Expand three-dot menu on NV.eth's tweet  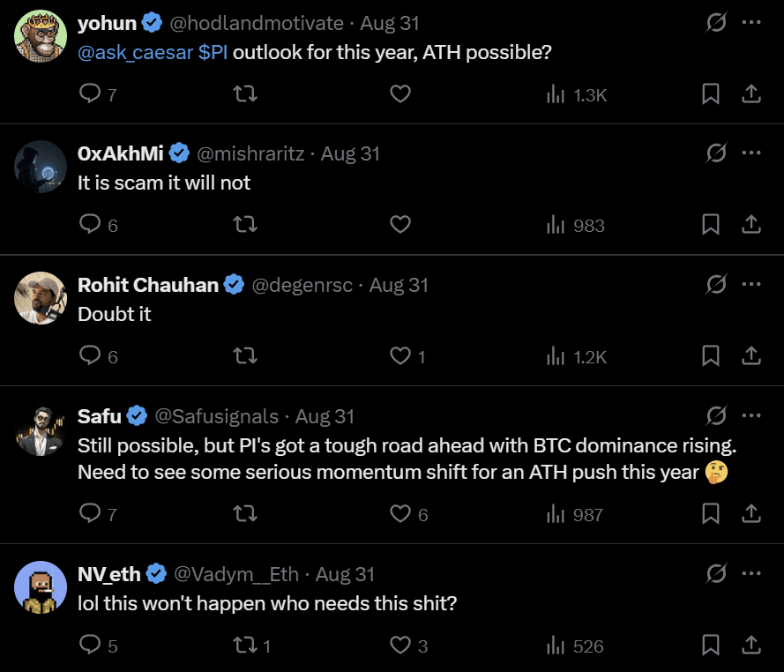[751, 573]
